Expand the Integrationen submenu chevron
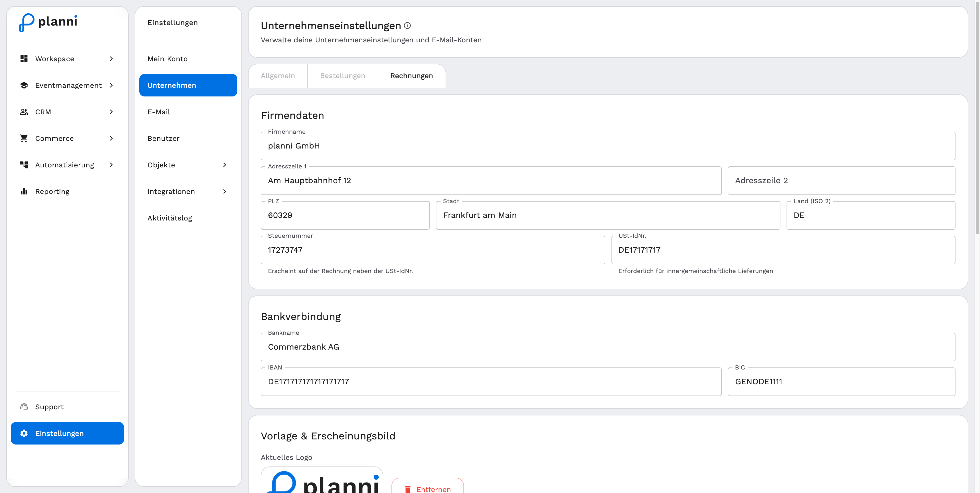Image resolution: width=980 pixels, height=493 pixels. click(225, 191)
